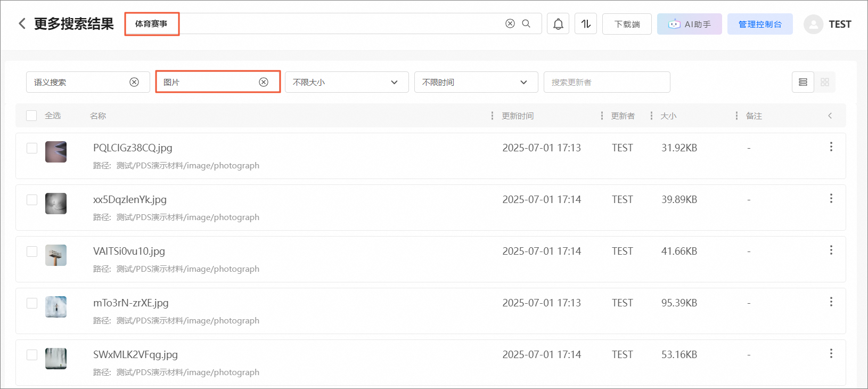
Task: Tick the 全选 select-all checkbox
Action: 31,116
